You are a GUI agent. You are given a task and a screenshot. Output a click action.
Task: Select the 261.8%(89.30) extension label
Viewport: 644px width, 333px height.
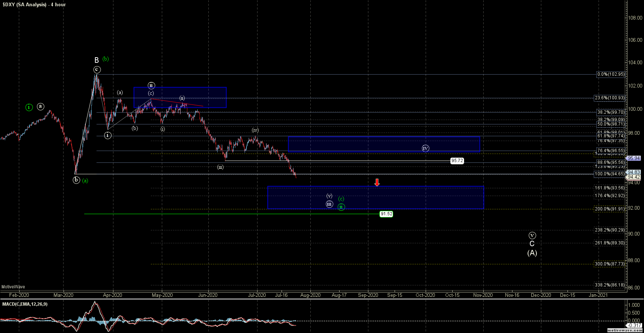click(x=610, y=243)
